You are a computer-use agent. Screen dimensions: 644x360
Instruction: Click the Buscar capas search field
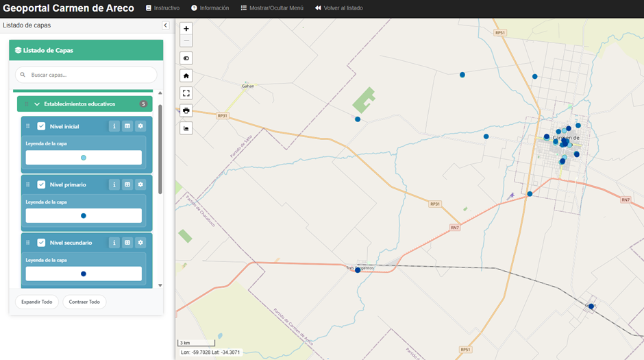[86, 75]
